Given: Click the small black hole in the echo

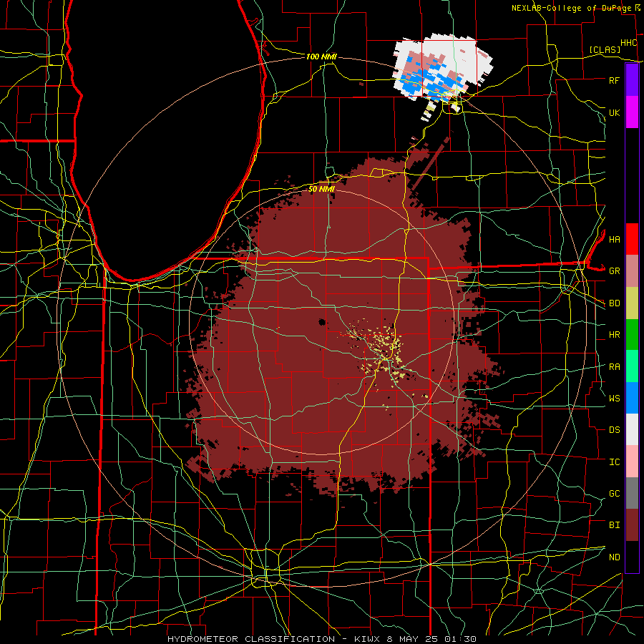Looking at the screenshot, I should 322,322.
